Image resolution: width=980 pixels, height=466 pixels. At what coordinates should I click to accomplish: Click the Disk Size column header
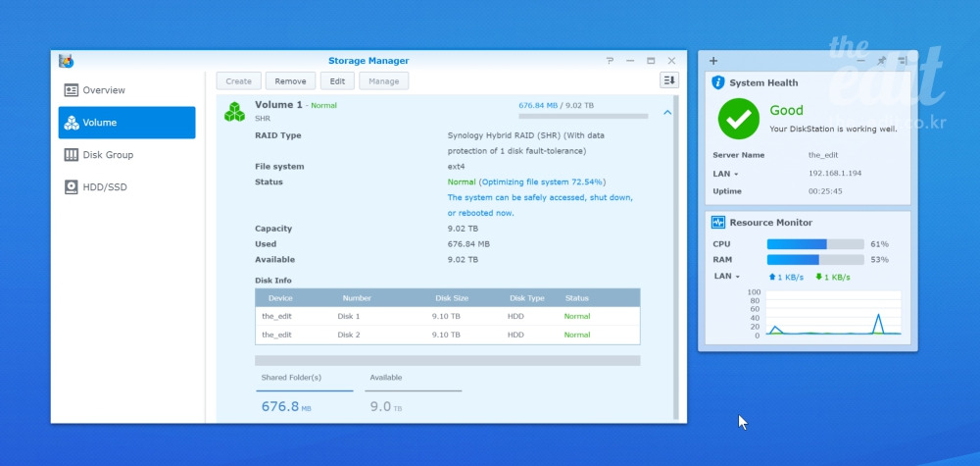452,297
